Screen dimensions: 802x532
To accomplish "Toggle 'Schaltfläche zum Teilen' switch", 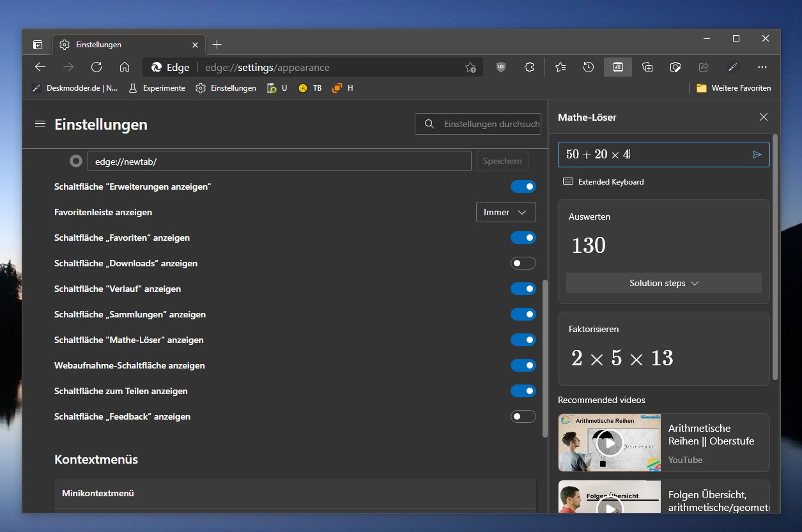I will [x=523, y=391].
